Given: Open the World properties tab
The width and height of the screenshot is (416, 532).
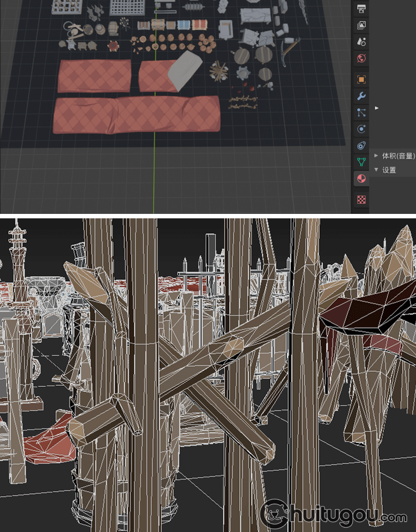Looking at the screenshot, I should [x=361, y=58].
